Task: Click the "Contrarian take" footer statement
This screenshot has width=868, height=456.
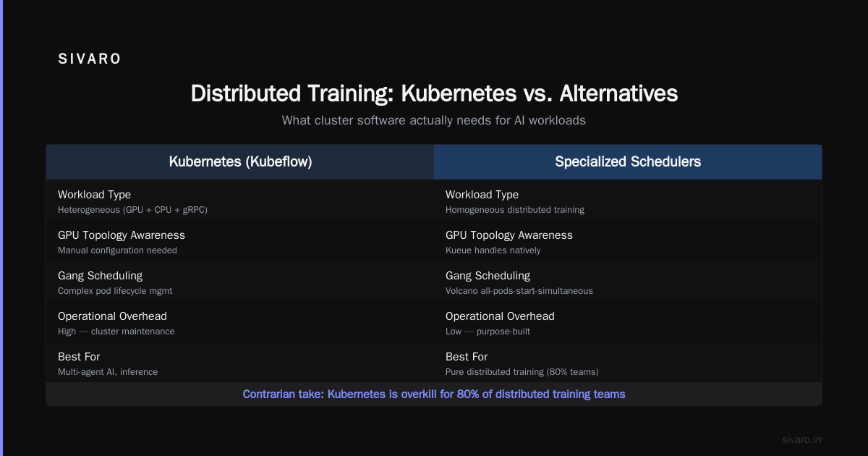Action: [434, 394]
